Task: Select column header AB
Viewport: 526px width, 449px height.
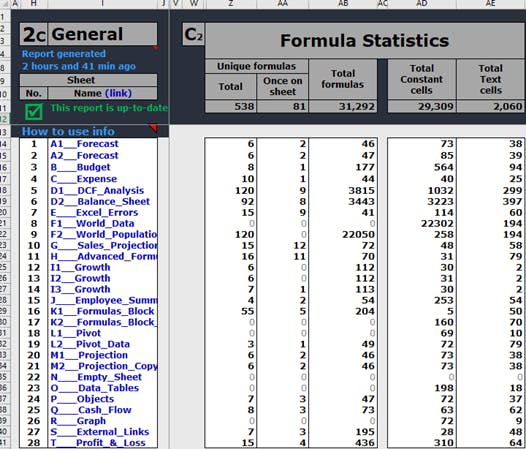Action: [x=343, y=4]
